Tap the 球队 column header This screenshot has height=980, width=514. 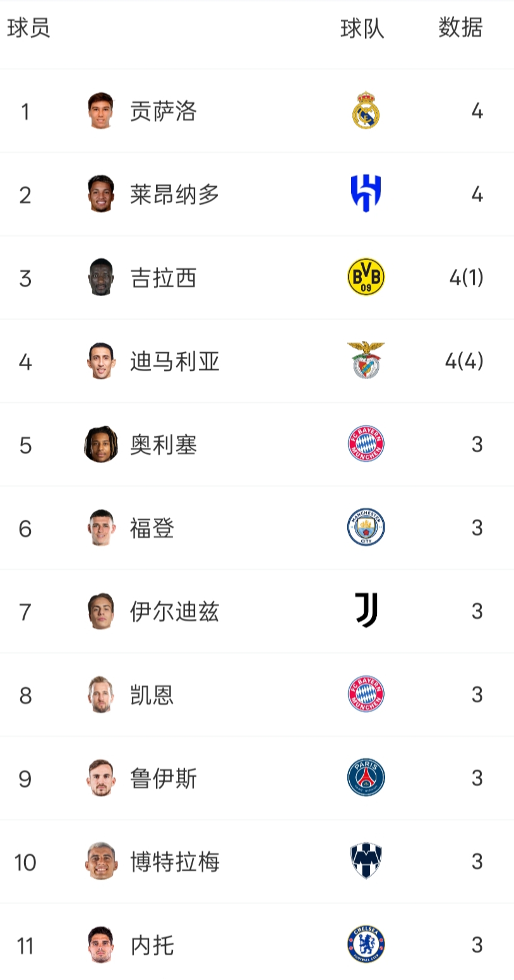(362, 28)
